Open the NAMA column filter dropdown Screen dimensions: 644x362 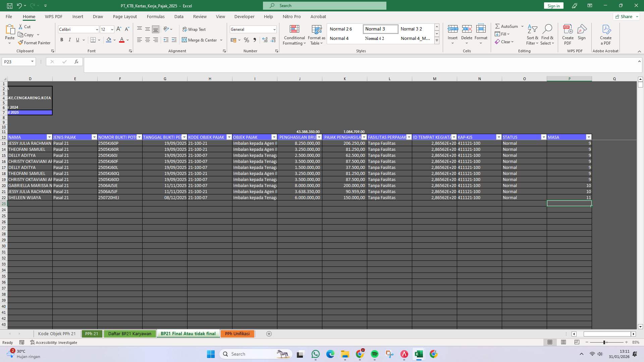pyautogui.click(x=49, y=137)
